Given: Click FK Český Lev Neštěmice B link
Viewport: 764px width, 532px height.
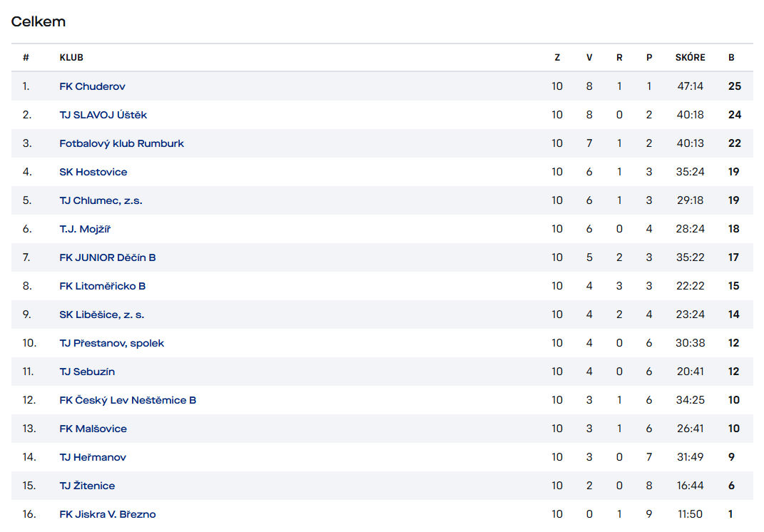Looking at the screenshot, I should 128,400.
